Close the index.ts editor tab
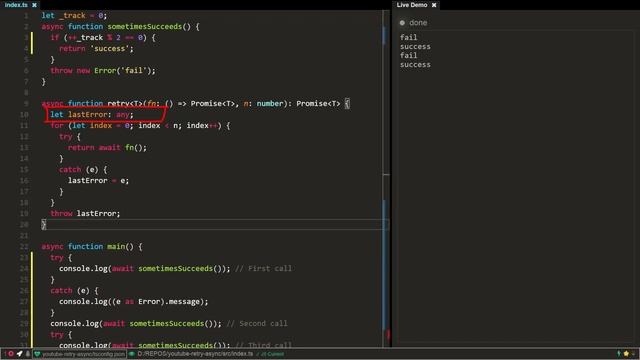640x360 pixels. point(34,5)
